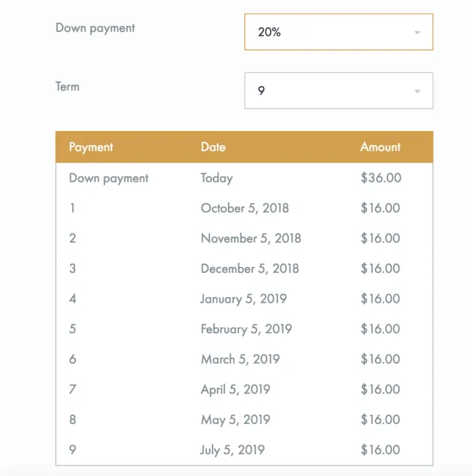
Task: Select the December 5, 2018 date
Action: (x=250, y=268)
